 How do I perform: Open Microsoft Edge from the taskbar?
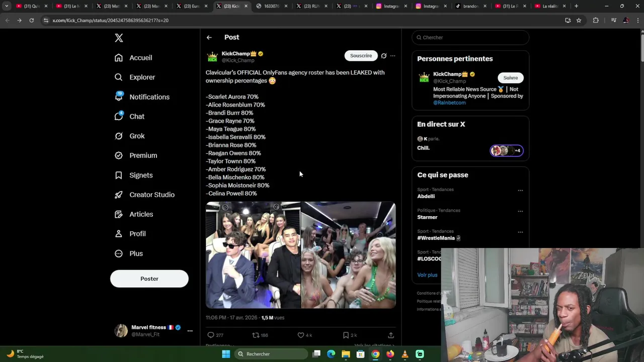(x=331, y=354)
